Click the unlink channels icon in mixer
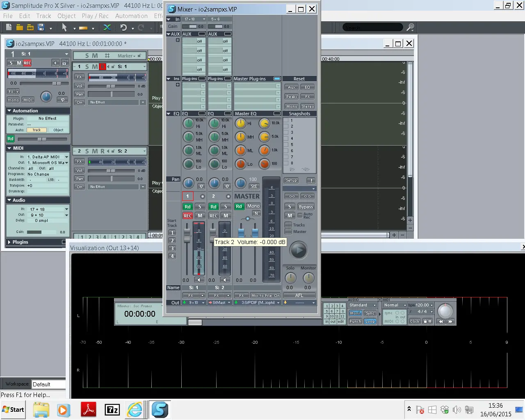 307,196
